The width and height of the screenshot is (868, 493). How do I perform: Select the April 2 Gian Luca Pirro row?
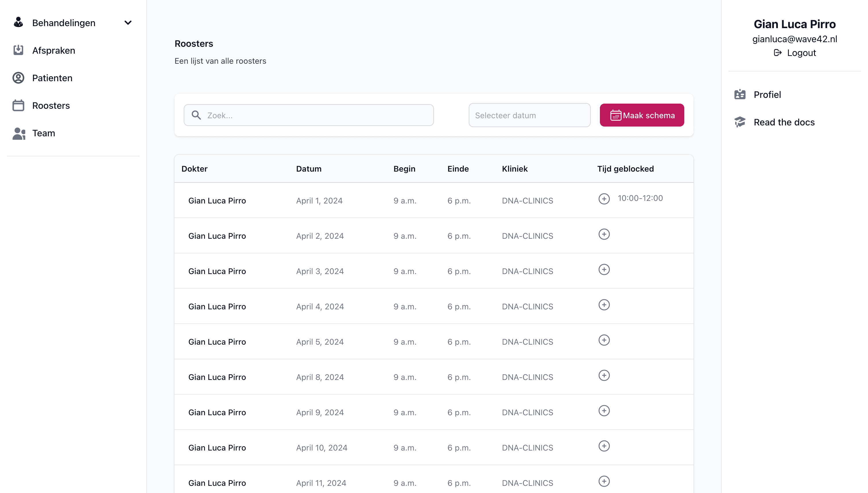(x=217, y=236)
